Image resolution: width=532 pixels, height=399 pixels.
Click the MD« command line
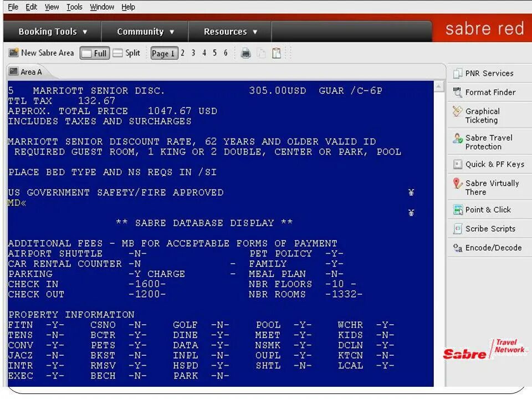[17, 203]
